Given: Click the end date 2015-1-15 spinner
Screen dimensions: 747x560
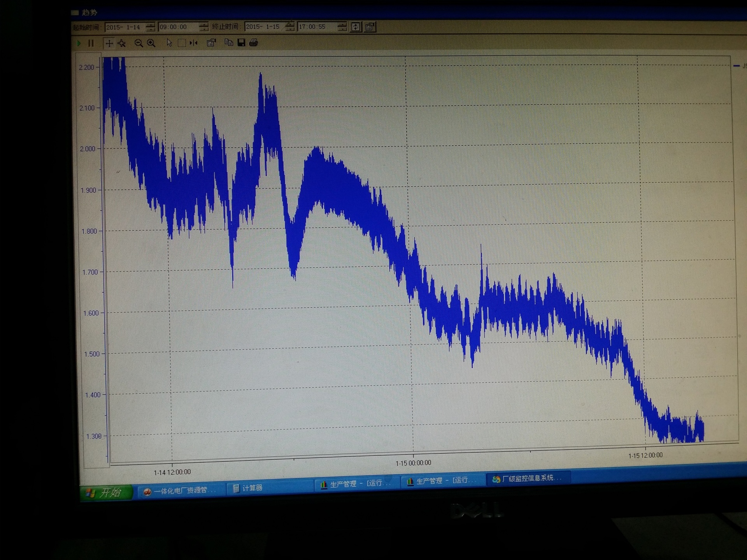Looking at the screenshot, I should [x=290, y=26].
